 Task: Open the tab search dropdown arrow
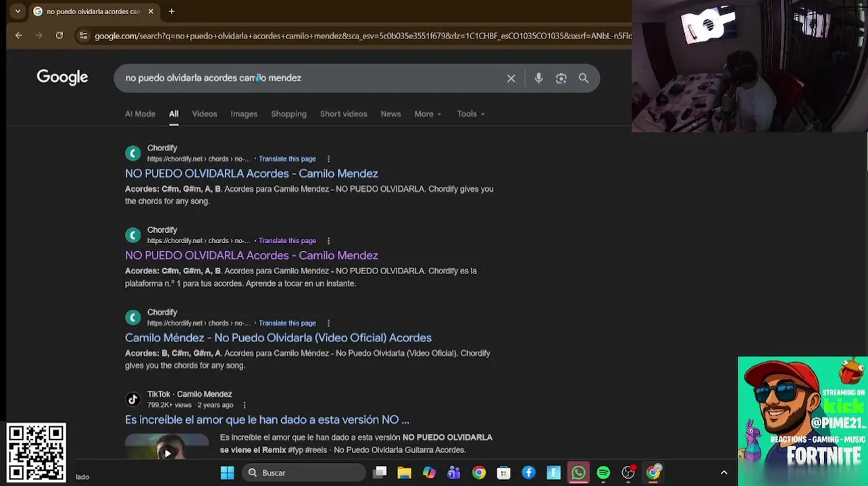point(18,11)
